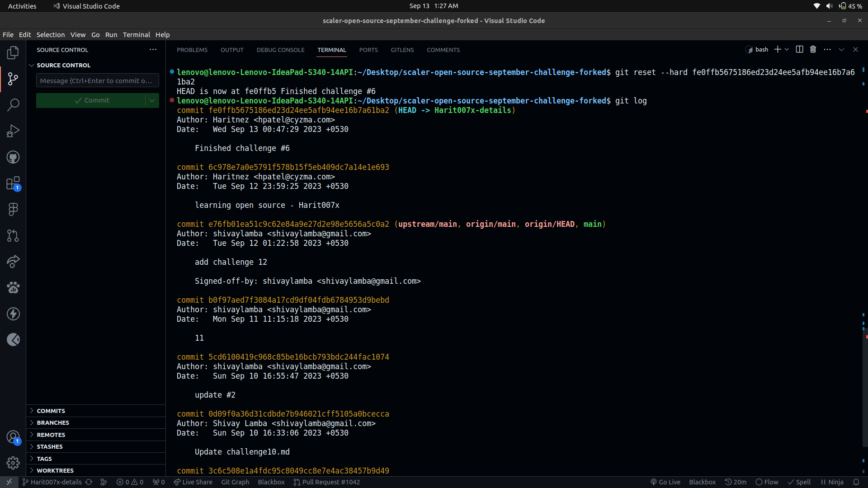Image resolution: width=868 pixels, height=488 pixels.
Task: Toggle Flow in status bar
Action: (x=767, y=482)
